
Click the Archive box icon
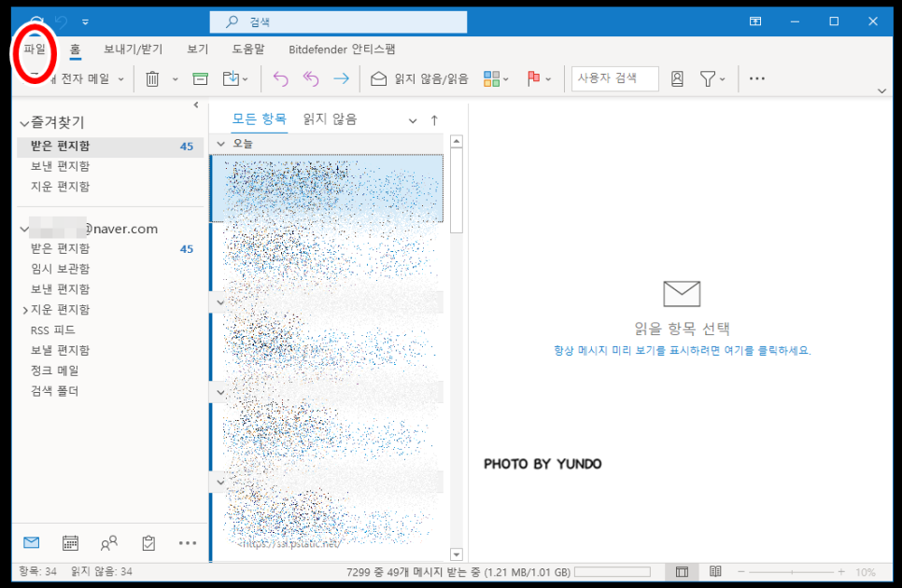[x=200, y=78]
